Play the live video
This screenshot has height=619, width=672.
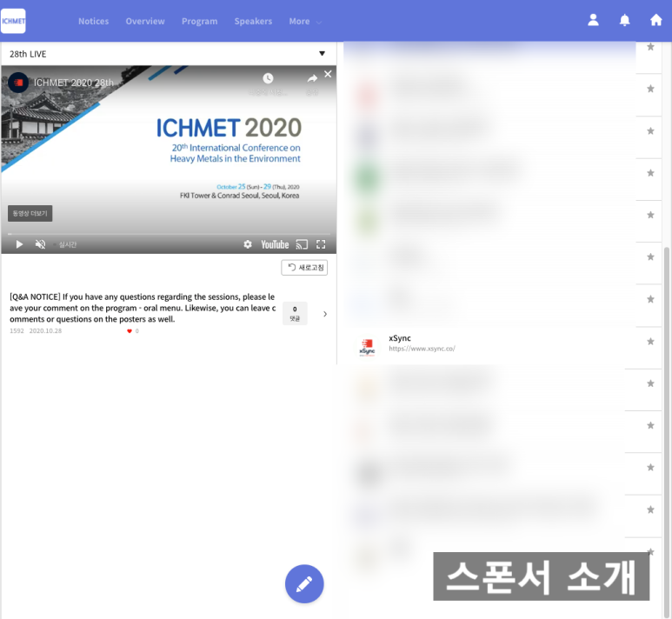[19, 244]
